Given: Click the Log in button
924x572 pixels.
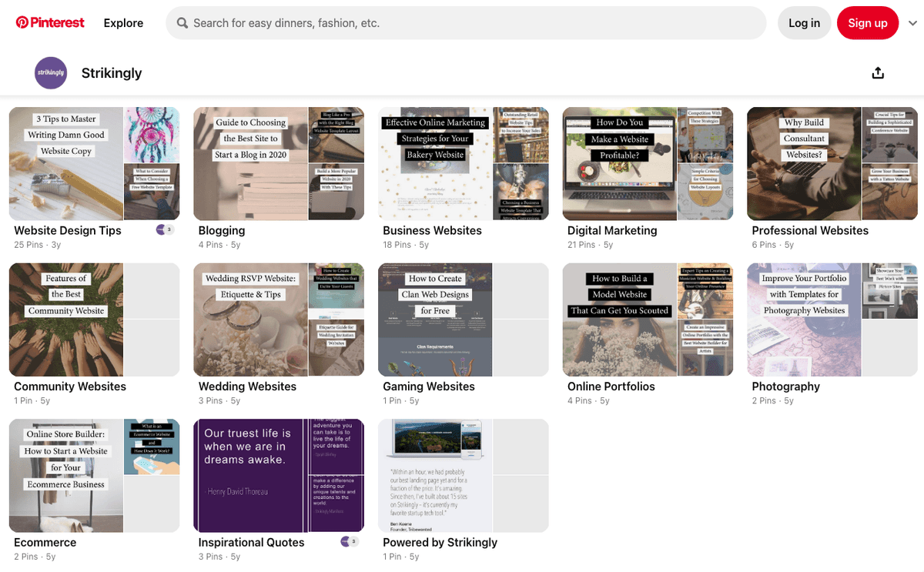Looking at the screenshot, I should 804,23.
